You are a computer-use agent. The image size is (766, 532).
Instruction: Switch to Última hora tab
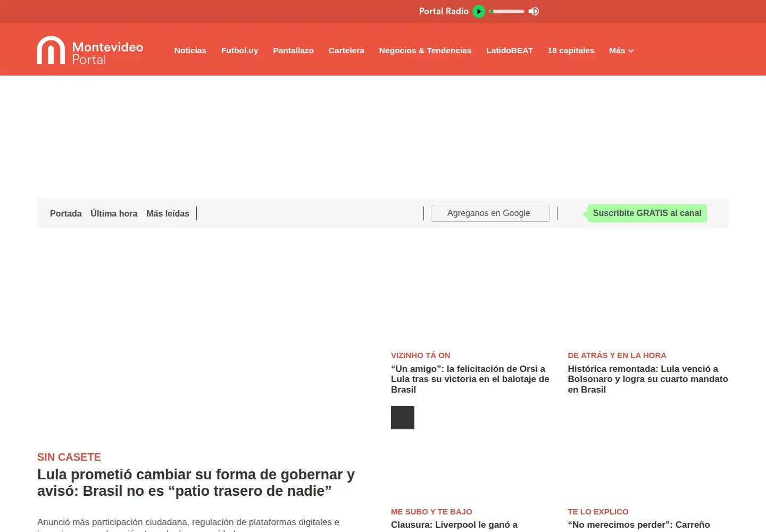click(114, 213)
